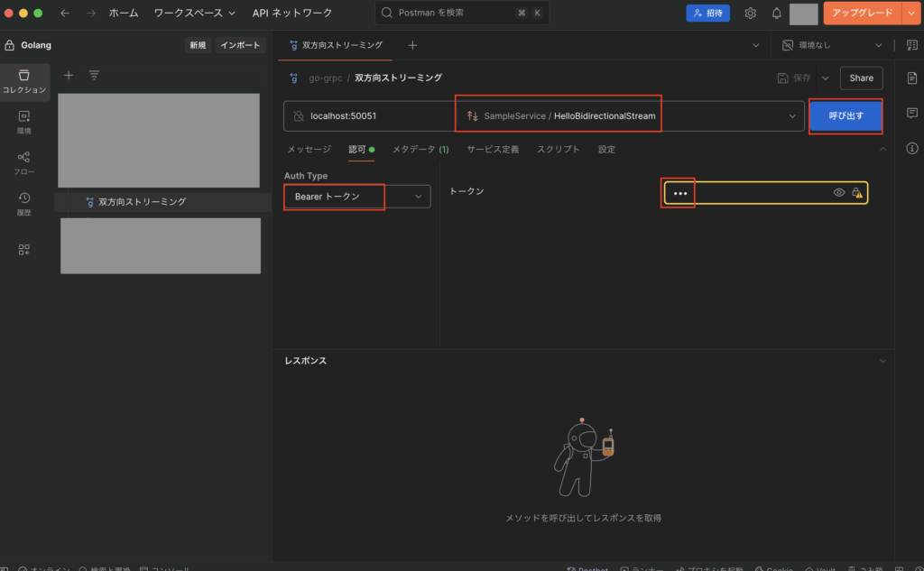
Task: Click the Share button
Action: (861, 78)
